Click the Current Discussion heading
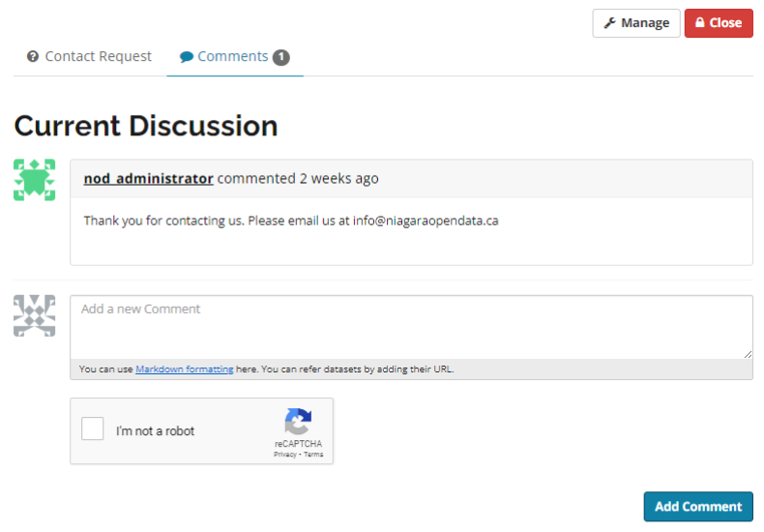Image resolution: width=764 pixels, height=532 pixels. point(146,126)
